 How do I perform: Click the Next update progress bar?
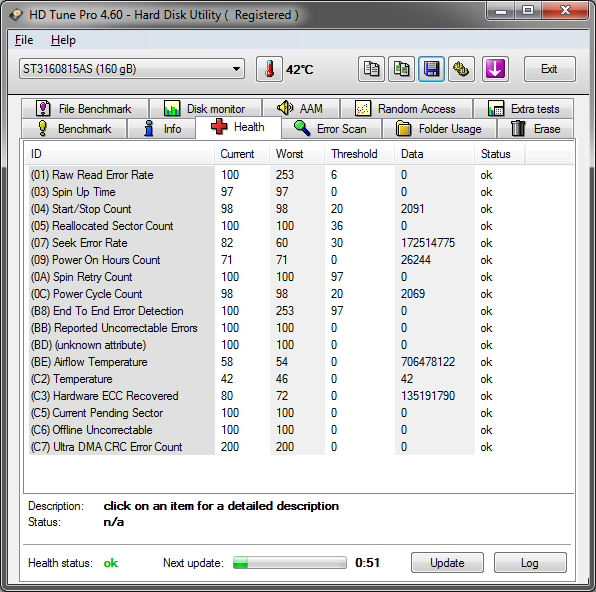click(x=290, y=563)
